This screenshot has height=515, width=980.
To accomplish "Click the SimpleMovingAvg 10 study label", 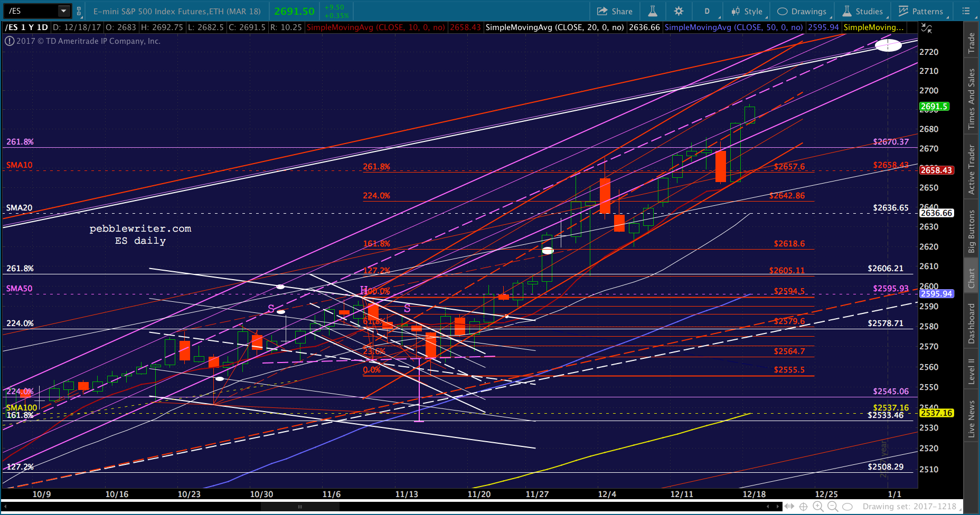I will click(376, 27).
